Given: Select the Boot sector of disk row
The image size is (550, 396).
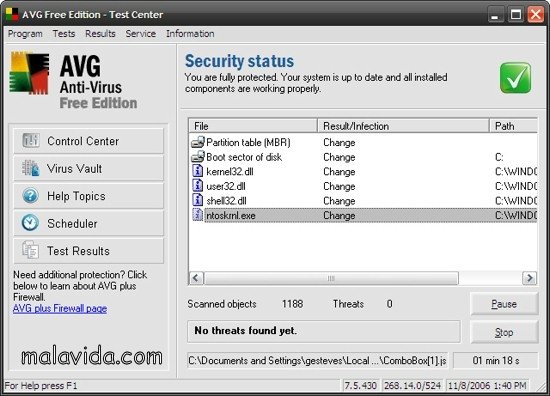Looking at the screenshot, I should (363, 157).
